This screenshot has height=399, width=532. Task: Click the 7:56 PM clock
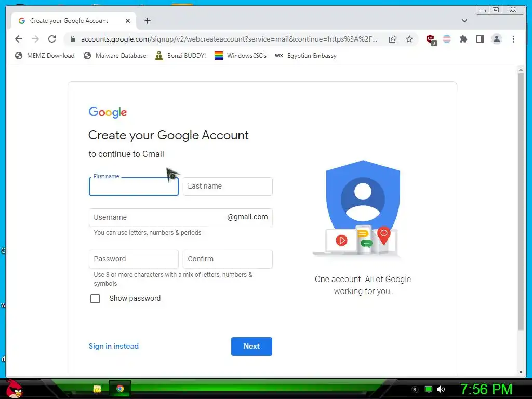[486, 389]
